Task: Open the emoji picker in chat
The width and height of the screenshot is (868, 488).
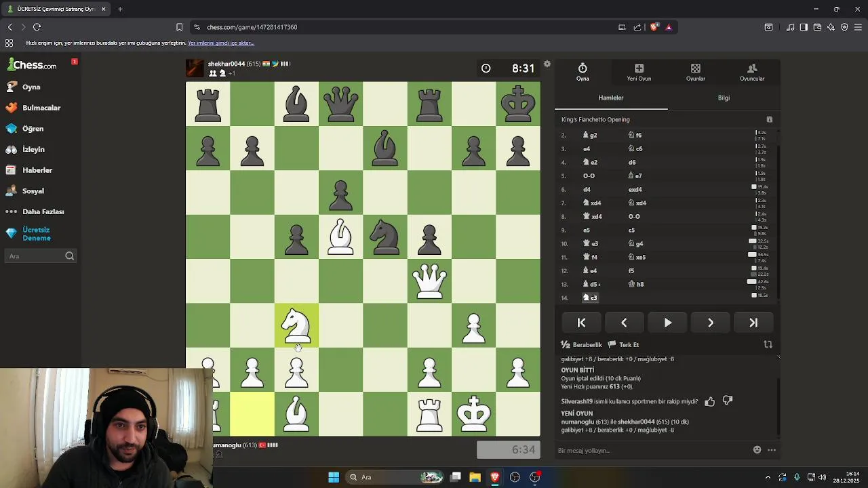Action: [x=757, y=450]
